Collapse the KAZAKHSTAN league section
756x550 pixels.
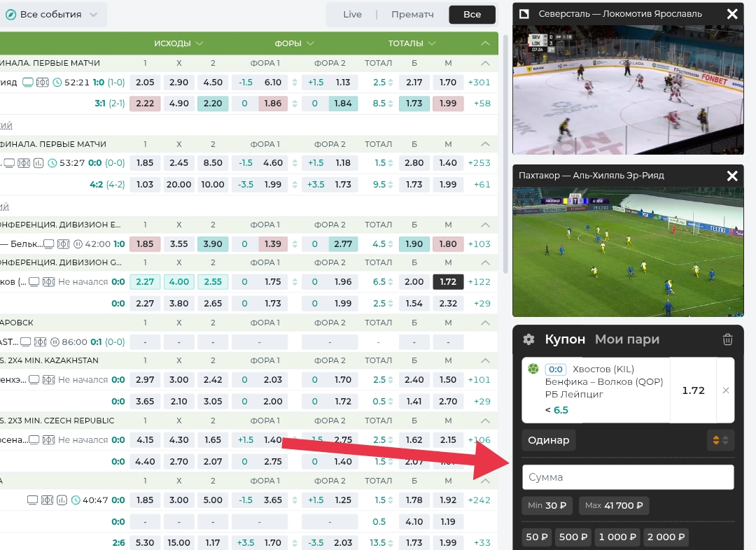pyautogui.click(x=485, y=360)
